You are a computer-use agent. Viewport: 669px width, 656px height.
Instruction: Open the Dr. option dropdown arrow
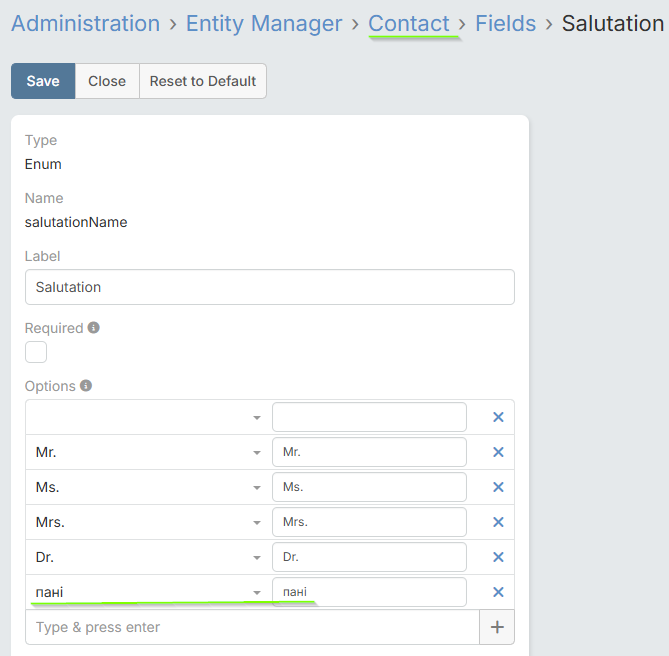(x=256, y=557)
